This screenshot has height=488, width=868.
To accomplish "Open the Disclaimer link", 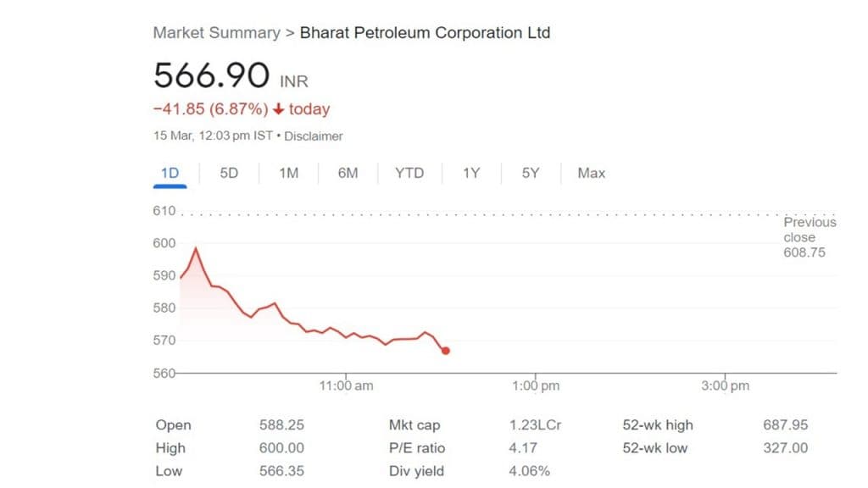I will click(314, 136).
